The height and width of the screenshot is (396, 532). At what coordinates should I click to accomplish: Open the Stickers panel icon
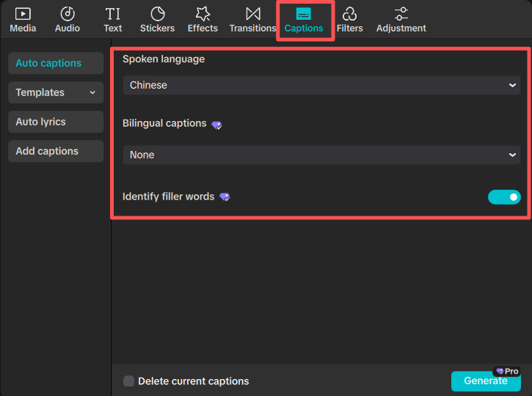158,14
